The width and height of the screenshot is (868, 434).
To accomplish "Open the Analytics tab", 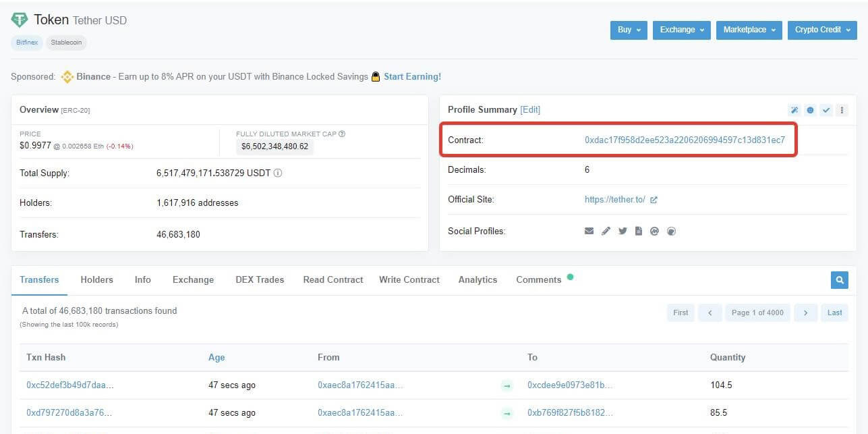I will [x=478, y=279].
